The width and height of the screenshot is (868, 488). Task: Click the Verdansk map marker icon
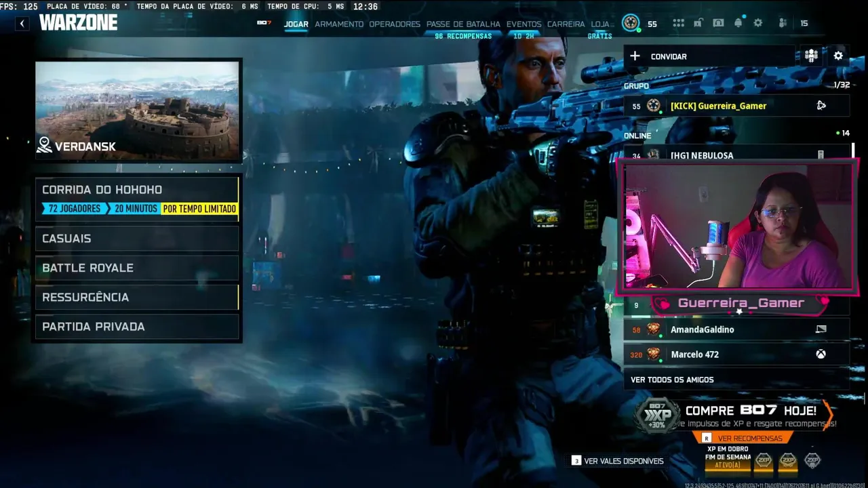pyautogui.click(x=44, y=145)
